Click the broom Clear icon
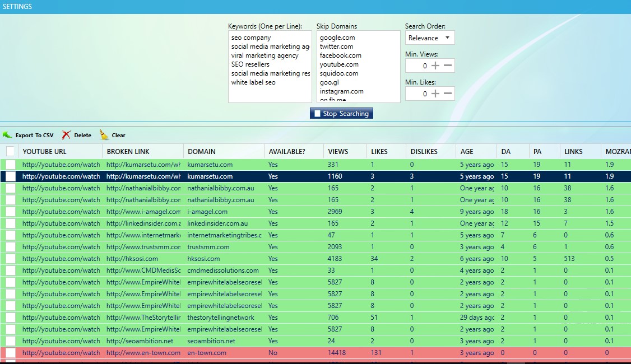Image resolution: width=631 pixels, height=364 pixels. tap(104, 135)
